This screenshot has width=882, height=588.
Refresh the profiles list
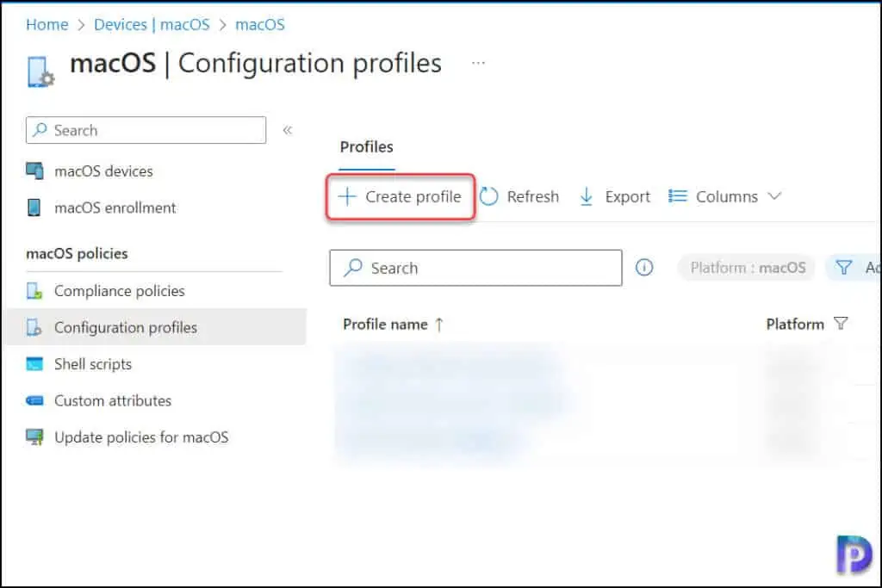click(520, 197)
